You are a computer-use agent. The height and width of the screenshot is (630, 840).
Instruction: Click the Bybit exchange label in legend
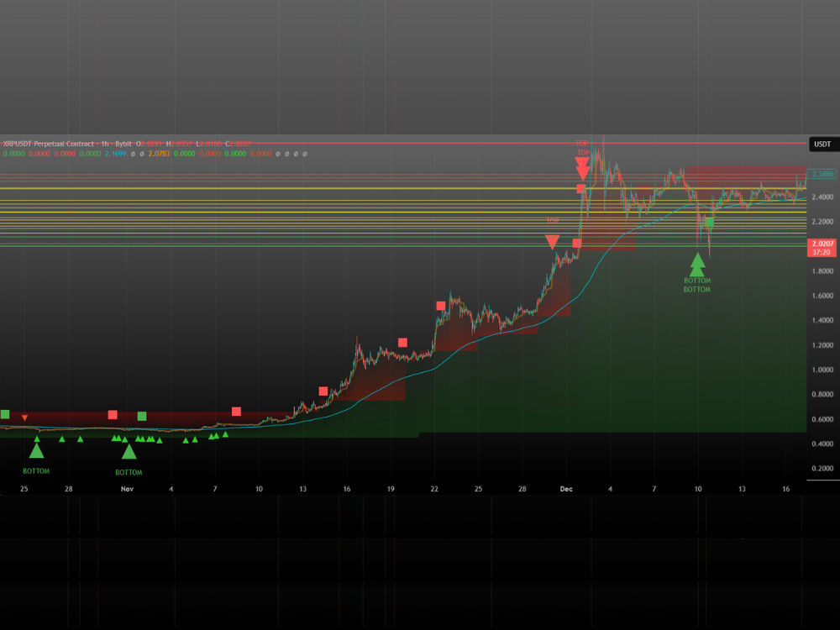(123, 144)
